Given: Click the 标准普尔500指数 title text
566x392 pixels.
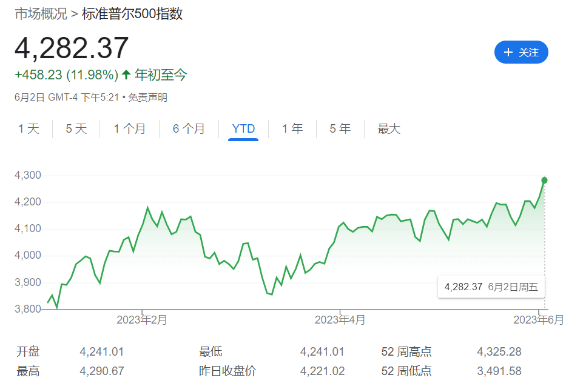Looking at the screenshot, I should (132, 14).
